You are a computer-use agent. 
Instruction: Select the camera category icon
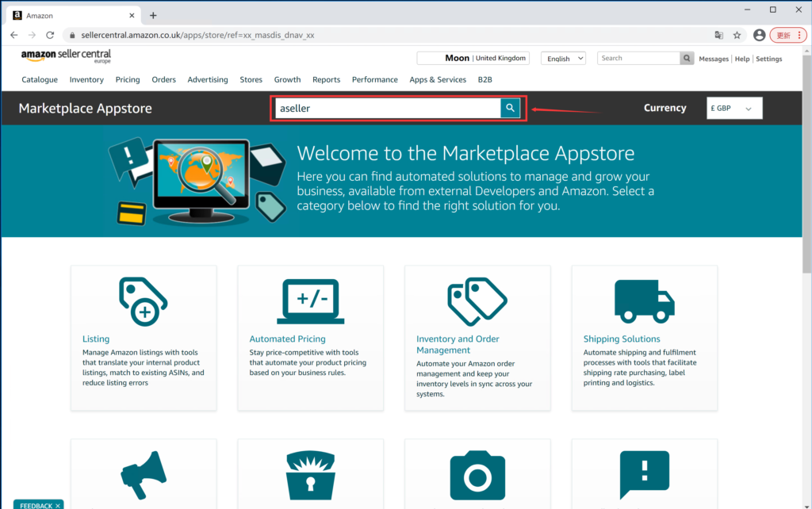click(x=477, y=476)
